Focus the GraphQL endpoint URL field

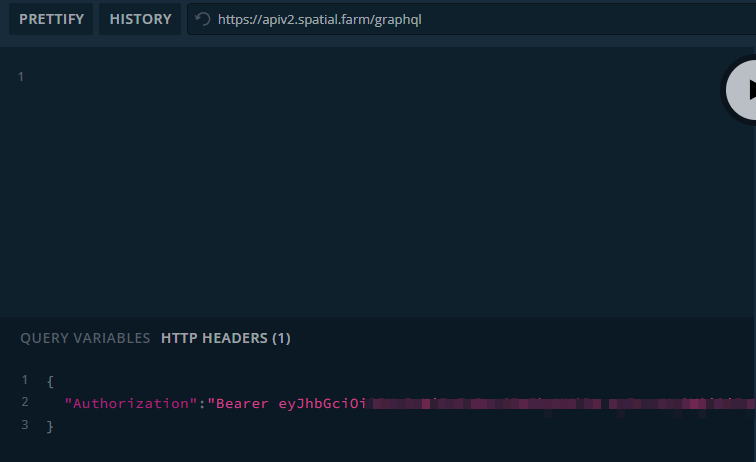[x=450, y=19]
